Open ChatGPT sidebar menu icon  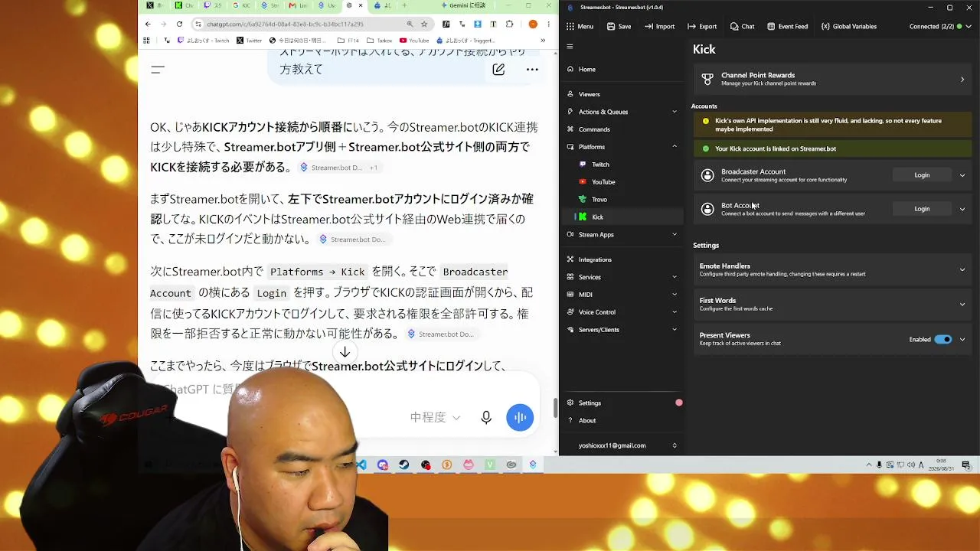158,70
